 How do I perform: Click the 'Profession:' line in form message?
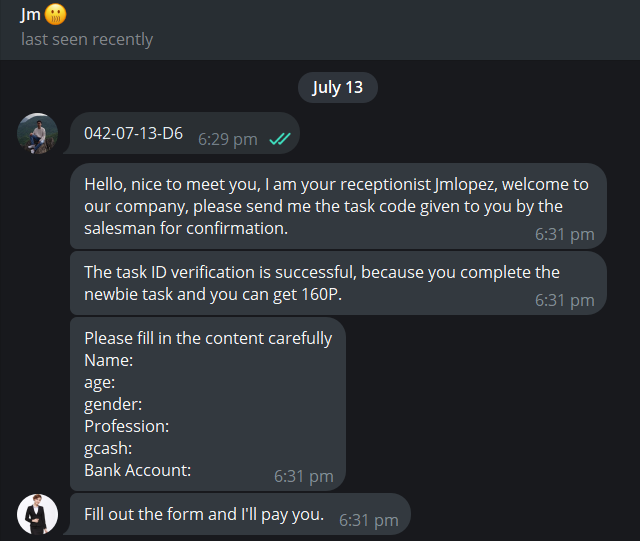127,426
